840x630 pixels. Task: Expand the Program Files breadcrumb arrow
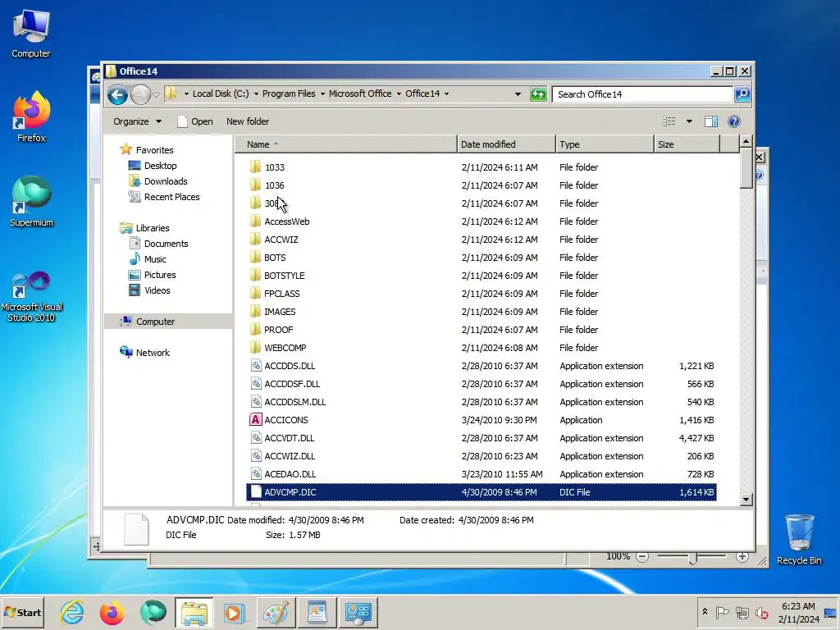click(322, 94)
